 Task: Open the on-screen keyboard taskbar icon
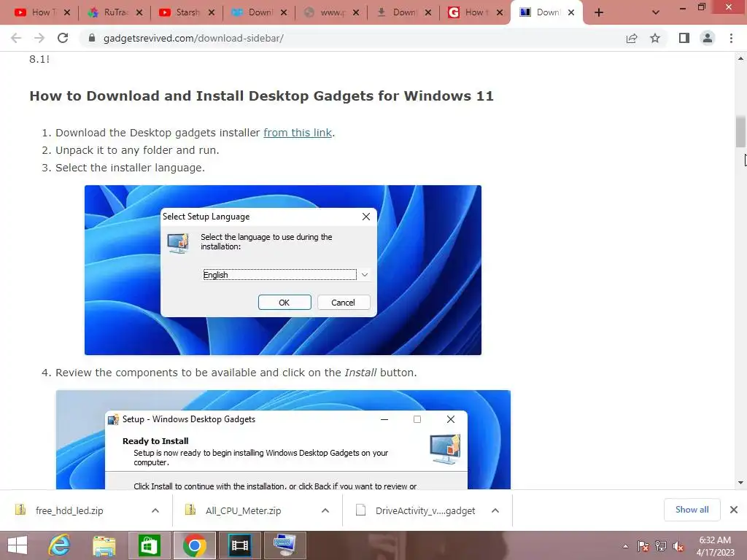[x=285, y=545]
